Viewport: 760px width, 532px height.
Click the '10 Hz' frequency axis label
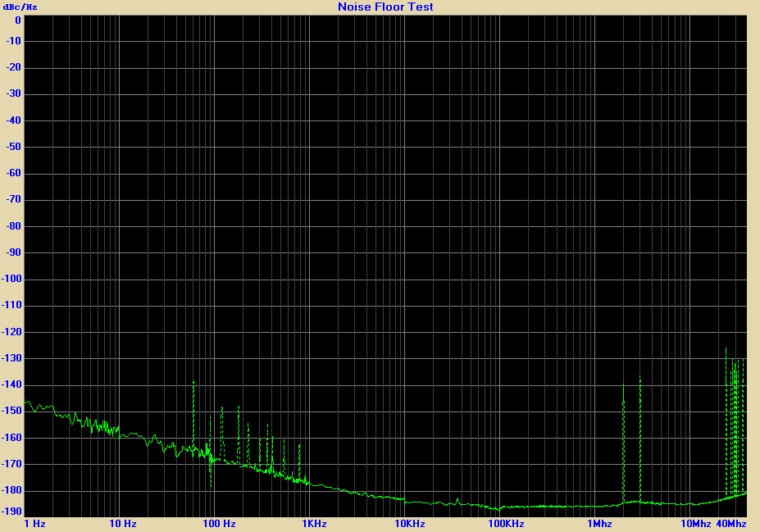[x=123, y=524]
